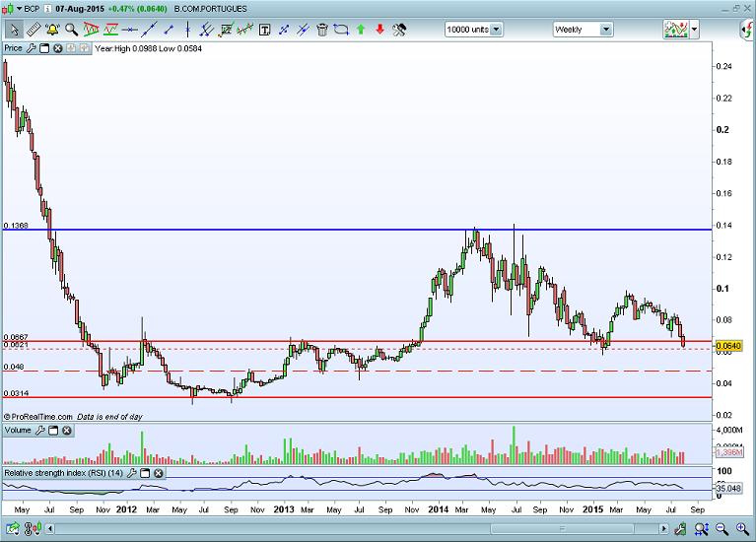
Task: Select the Fibonacci retracement tool
Action: click(x=226, y=30)
